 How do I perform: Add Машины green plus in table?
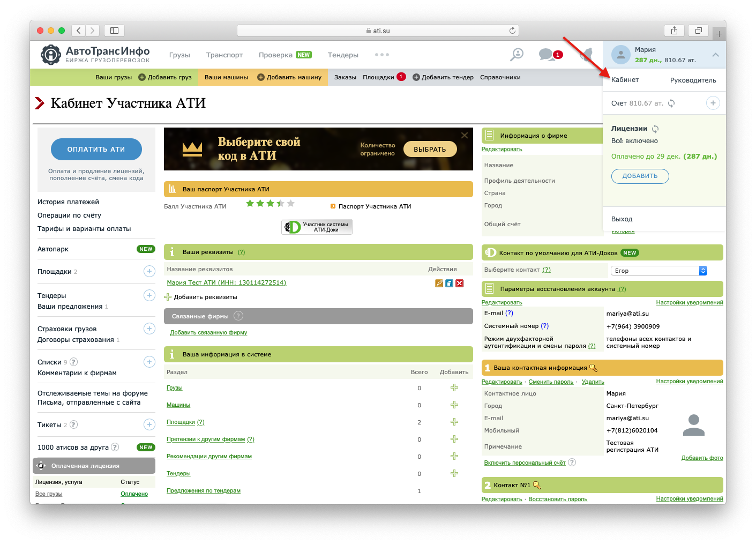tap(454, 405)
